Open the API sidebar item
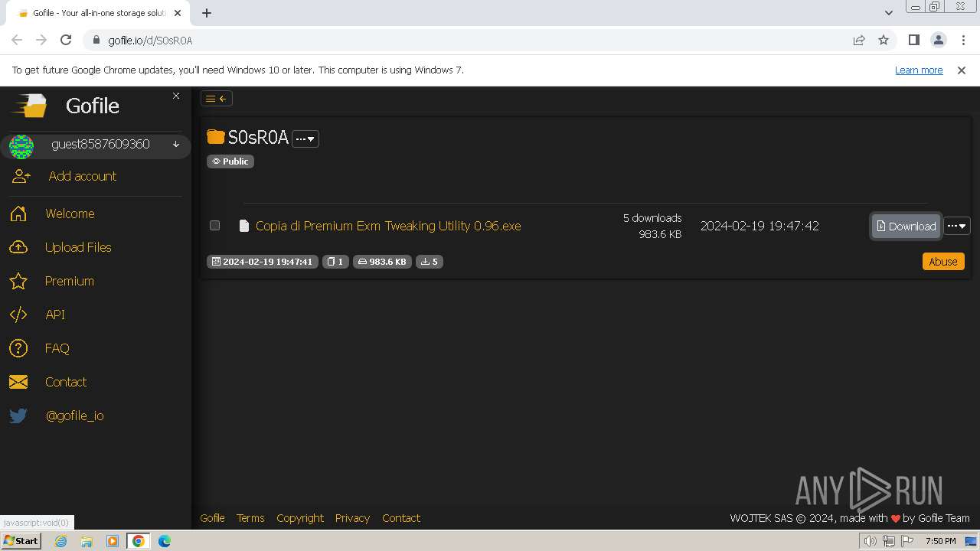Viewport: 980px width, 551px height. click(55, 315)
